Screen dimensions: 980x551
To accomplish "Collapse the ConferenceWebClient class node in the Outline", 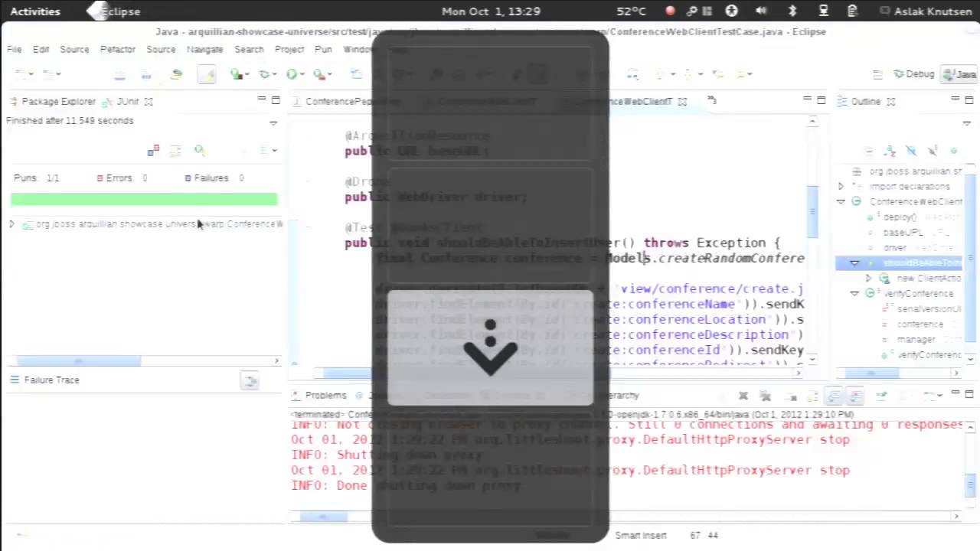I will coord(841,202).
